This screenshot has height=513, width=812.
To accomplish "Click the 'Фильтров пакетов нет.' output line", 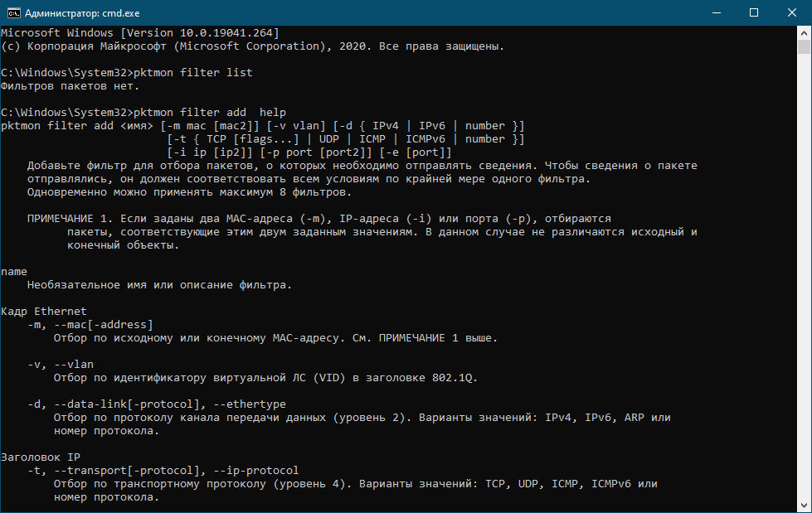I will (x=70, y=86).
